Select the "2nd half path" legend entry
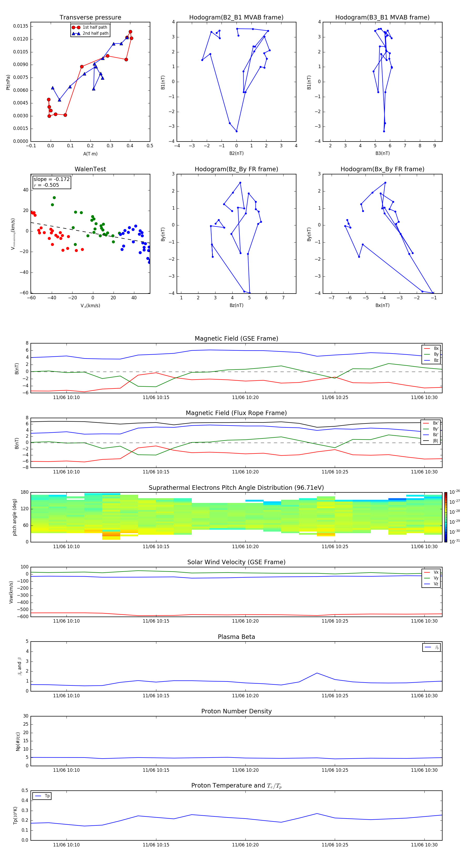Screen dimensions: 473x868 point(90,33)
